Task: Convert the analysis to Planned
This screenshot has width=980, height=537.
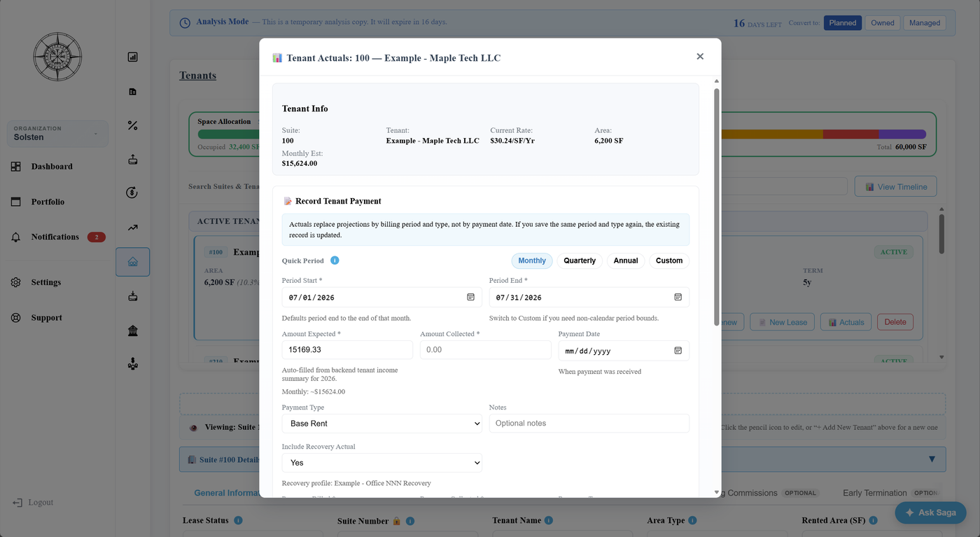Action: click(x=843, y=23)
